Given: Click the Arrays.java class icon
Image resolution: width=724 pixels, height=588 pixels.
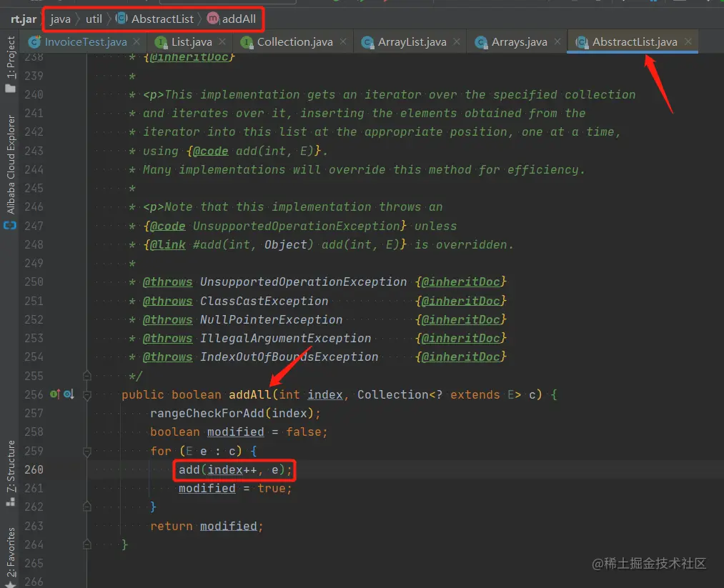Looking at the screenshot, I should (x=481, y=42).
